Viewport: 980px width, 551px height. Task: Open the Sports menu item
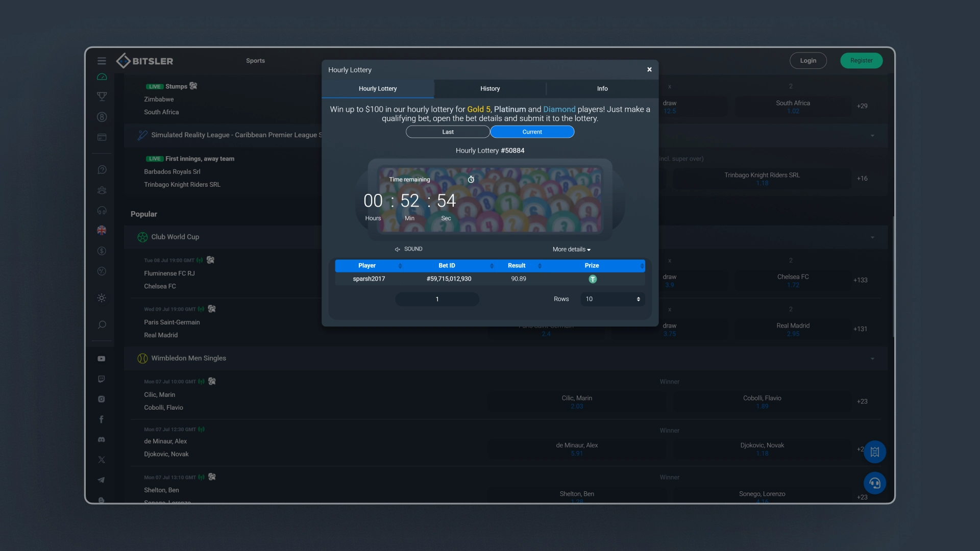[x=255, y=61]
